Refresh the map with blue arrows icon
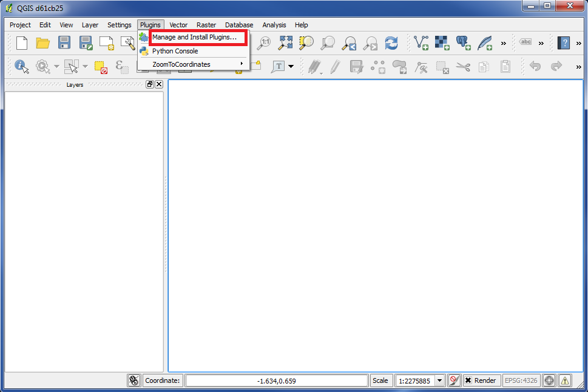 [x=391, y=42]
